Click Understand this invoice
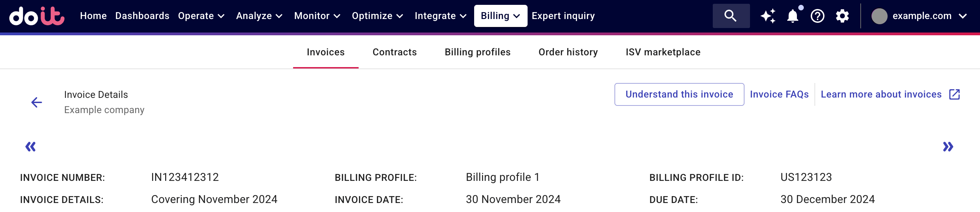Image resolution: width=980 pixels, height=212 pixels. [679, 94]
